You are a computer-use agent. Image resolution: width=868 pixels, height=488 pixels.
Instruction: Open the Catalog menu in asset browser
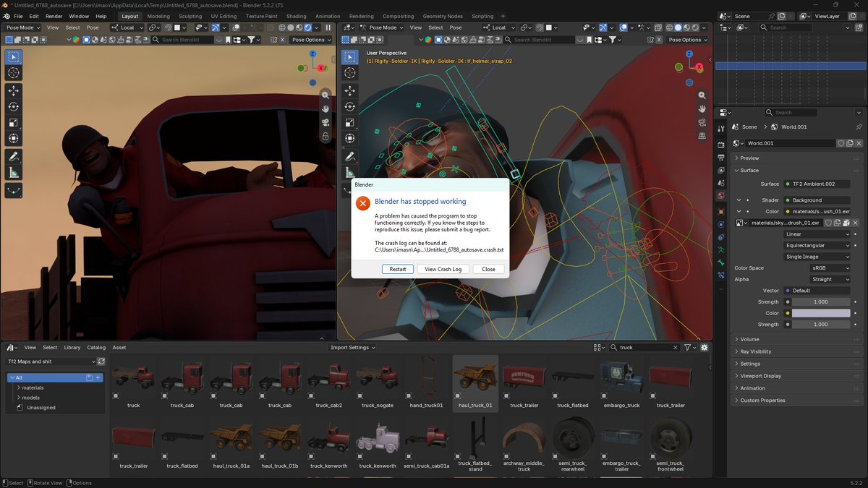click(x=96, y=348)
